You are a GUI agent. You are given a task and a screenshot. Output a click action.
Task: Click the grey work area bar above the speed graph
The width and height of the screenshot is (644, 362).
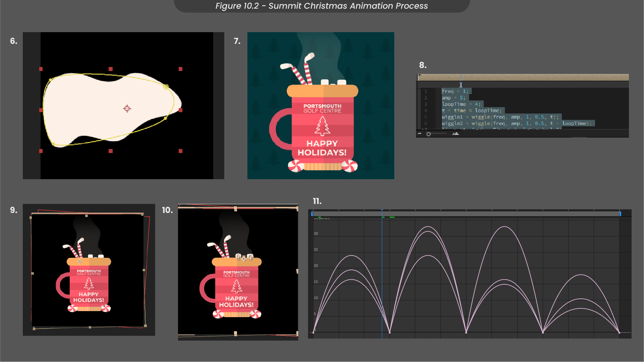pos(466,214)
